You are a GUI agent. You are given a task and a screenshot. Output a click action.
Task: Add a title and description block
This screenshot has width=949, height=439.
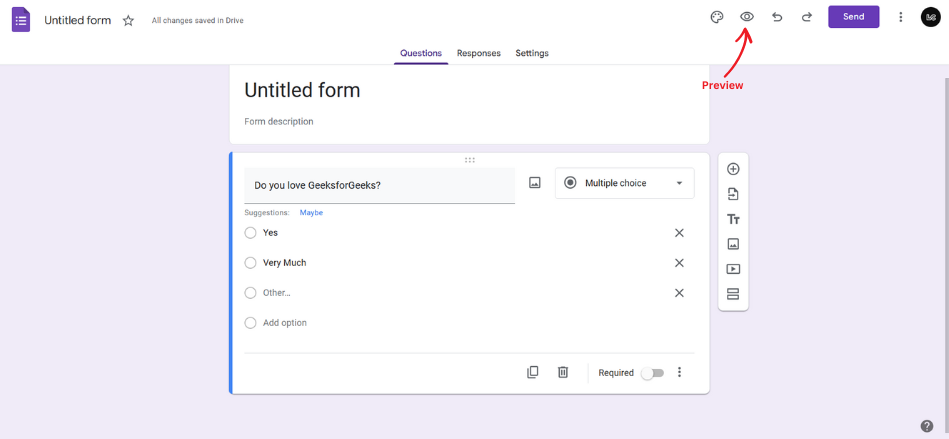coord(733,219)
